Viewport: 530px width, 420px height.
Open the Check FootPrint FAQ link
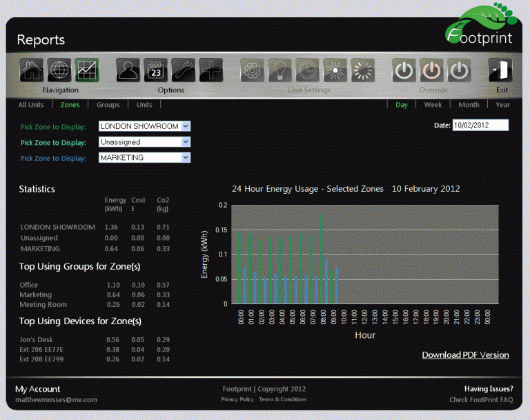[481, 400]
